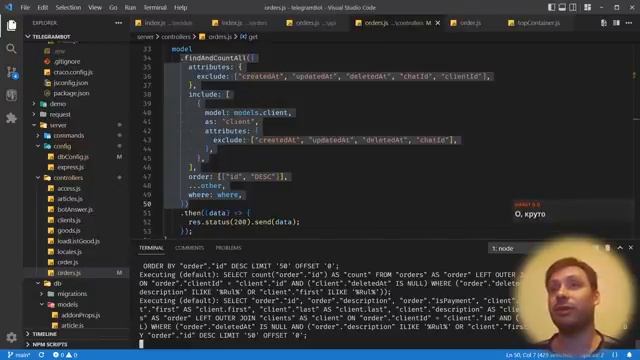Open errors and warnings count in status bar
Image resolution: width=640 pixels, height=360 pixels.
65,355
